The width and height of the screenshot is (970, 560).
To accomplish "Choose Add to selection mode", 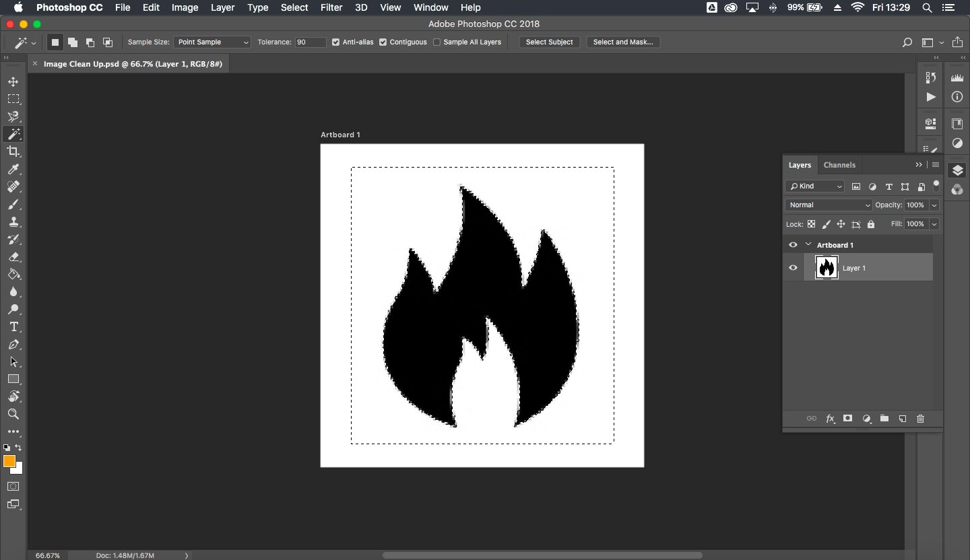I will click(x=73, y=42).
